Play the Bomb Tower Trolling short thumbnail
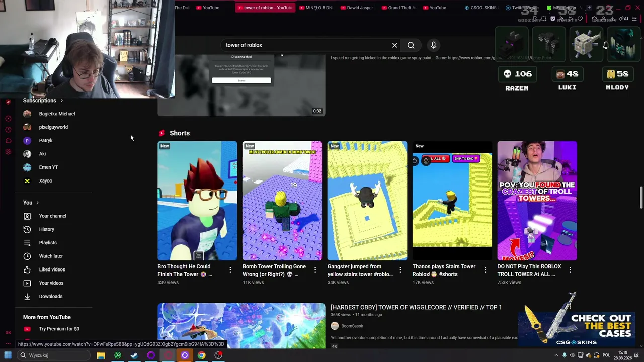The image size is (644, 362). [282, 201]
